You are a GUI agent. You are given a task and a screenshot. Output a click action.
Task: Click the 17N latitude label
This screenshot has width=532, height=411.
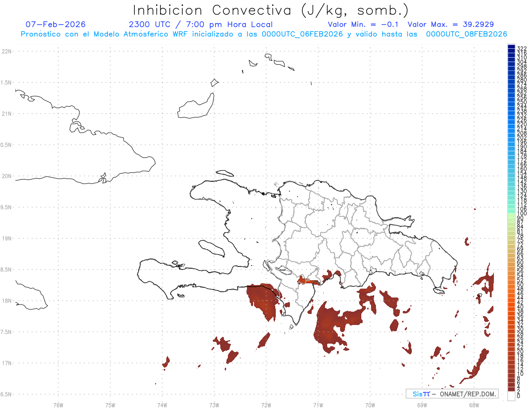(x=7, y=363)
